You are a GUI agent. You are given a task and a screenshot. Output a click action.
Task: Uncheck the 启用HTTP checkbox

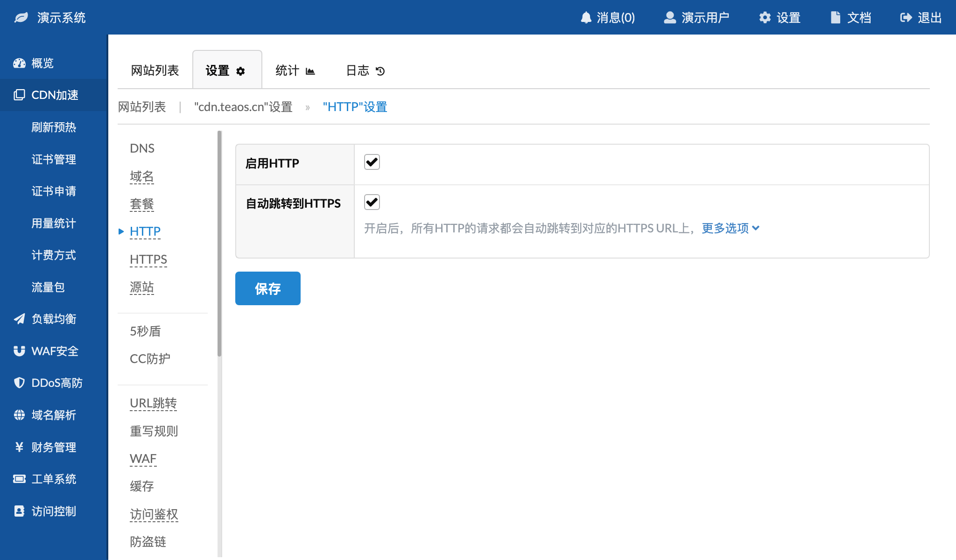[372, 161]
